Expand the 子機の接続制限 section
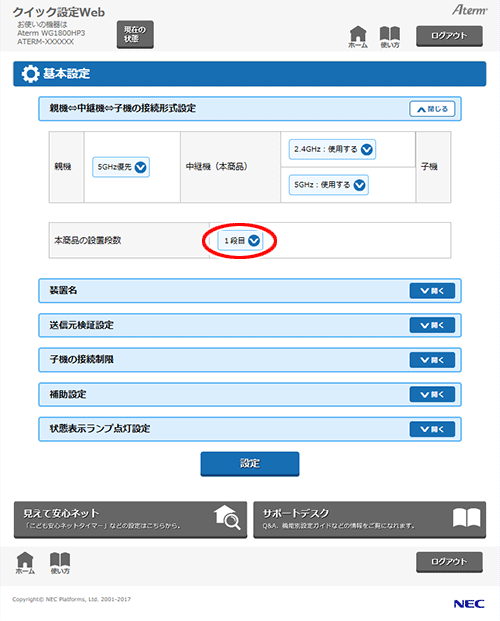This screenshot has height=621, width=500. pos(432,360)
